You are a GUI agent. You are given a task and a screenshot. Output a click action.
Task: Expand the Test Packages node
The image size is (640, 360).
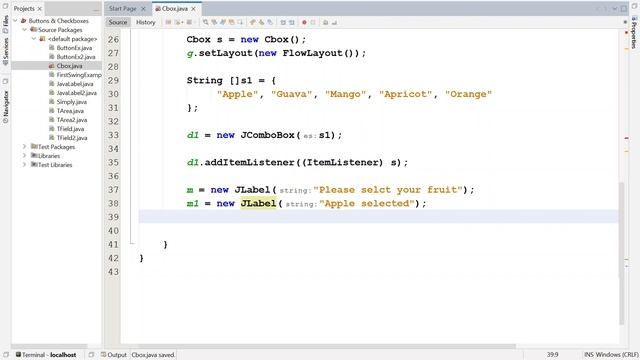[24, 147]
